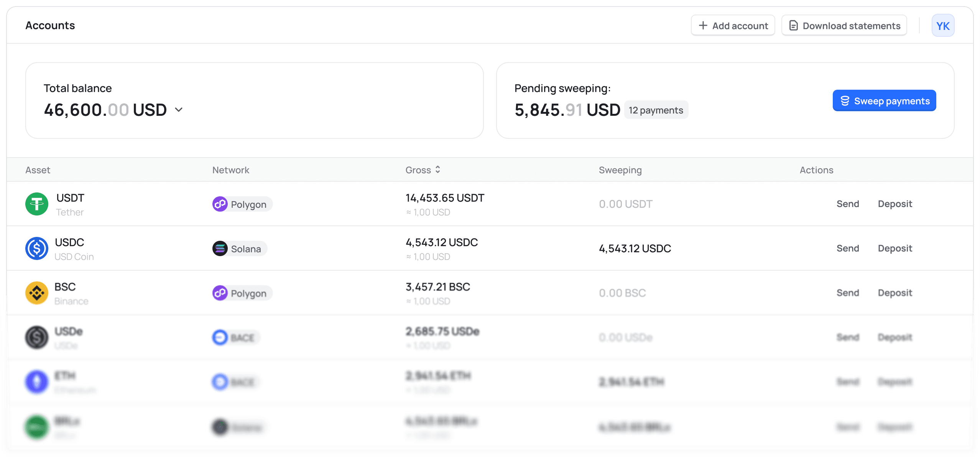Click the Ethereum asset icon
The width and height of the screenshot is (980, 457).
[x=36, y=381]
